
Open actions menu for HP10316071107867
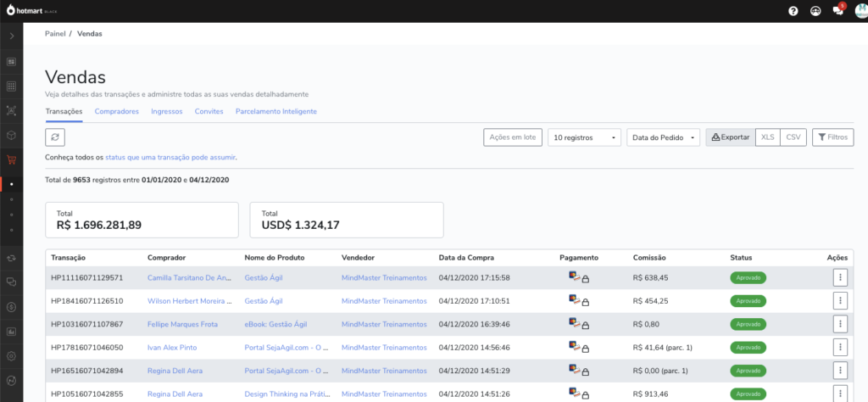click(x=840, y=324)
